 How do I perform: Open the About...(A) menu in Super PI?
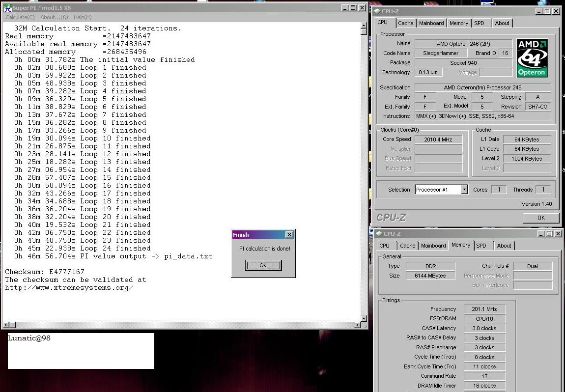click(54, 17)
